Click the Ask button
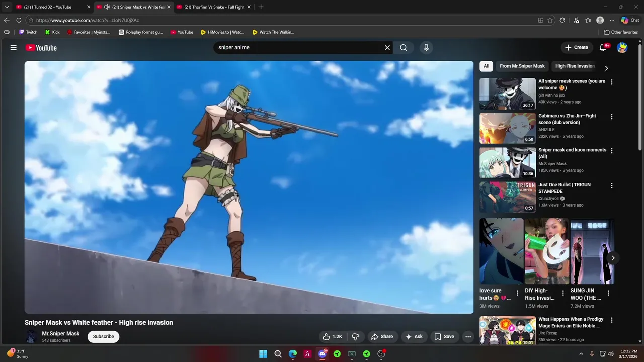The image size is (644, 362). (414, 336)
